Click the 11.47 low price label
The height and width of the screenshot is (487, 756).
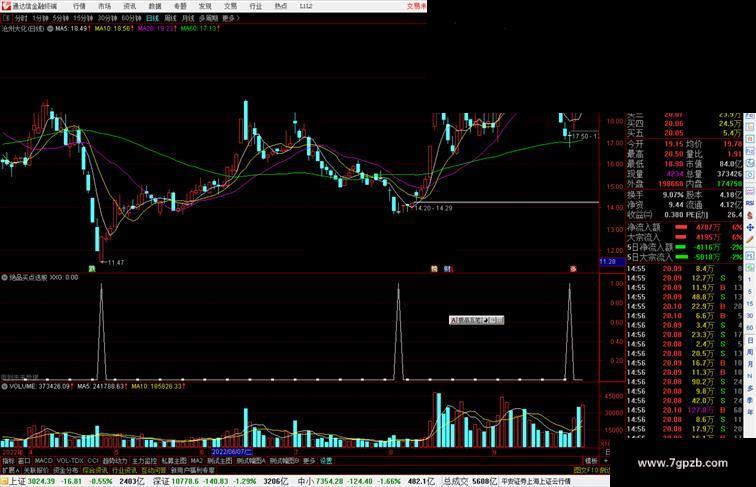116,263
